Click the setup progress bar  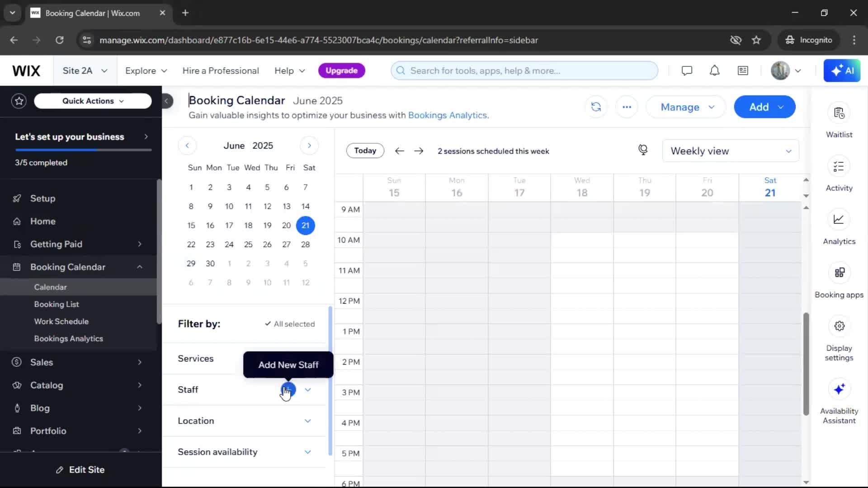pyautogui.click(x=83, y=150)
